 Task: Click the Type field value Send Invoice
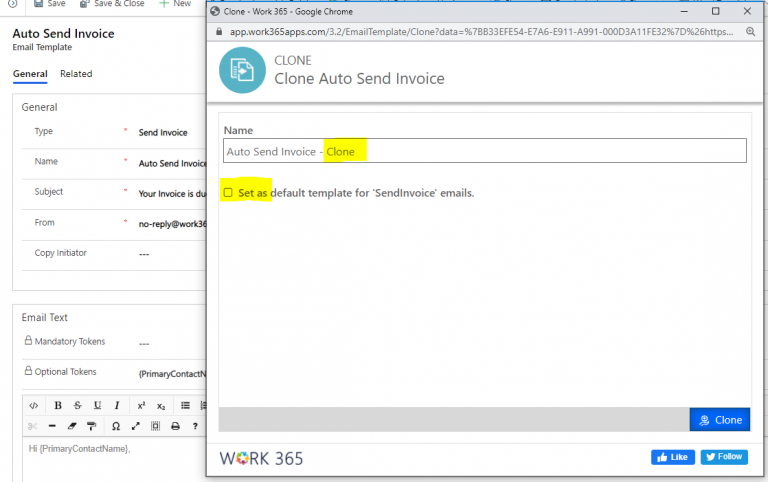(163, 133)
